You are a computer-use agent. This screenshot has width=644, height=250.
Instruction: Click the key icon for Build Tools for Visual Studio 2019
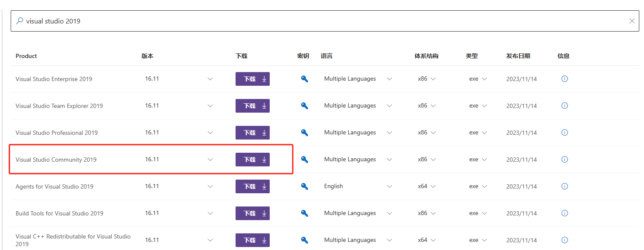[x=304, y=213]
